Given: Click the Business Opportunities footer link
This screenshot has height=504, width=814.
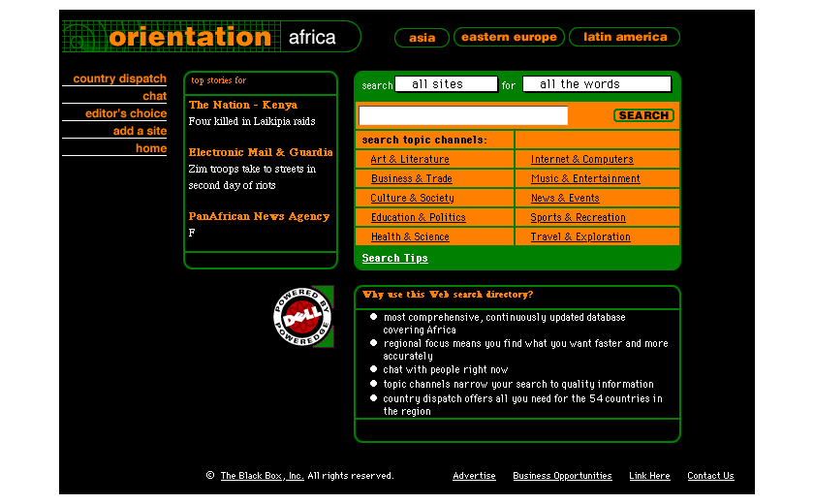Looking at the screenshot, I should click(x=562, y=476).
